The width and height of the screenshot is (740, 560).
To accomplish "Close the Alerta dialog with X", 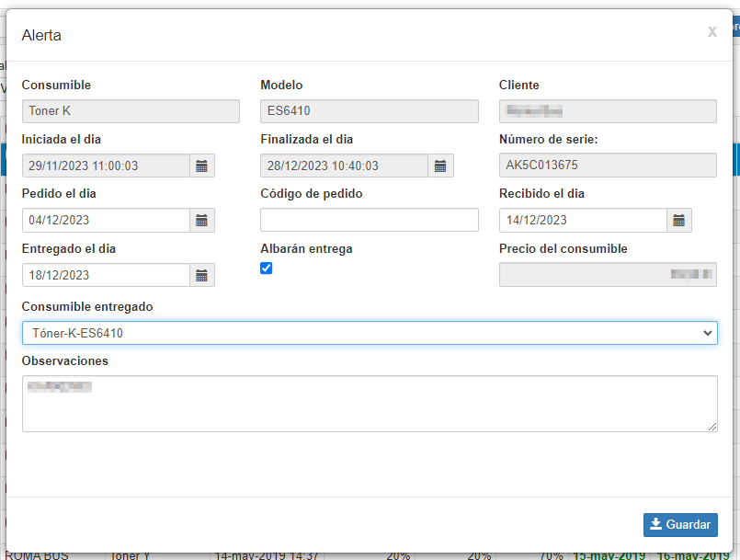I will click(x=712, y=32).
